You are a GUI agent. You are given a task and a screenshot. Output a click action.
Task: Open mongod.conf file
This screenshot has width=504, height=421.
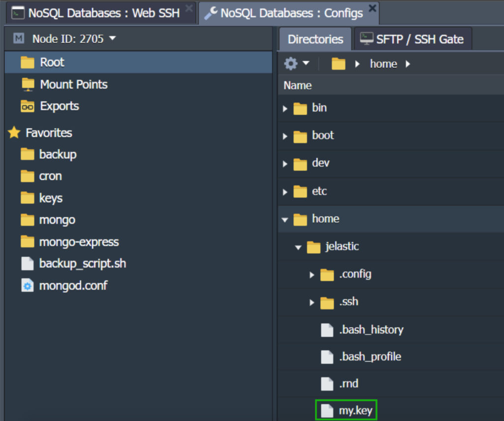point(73,286)
